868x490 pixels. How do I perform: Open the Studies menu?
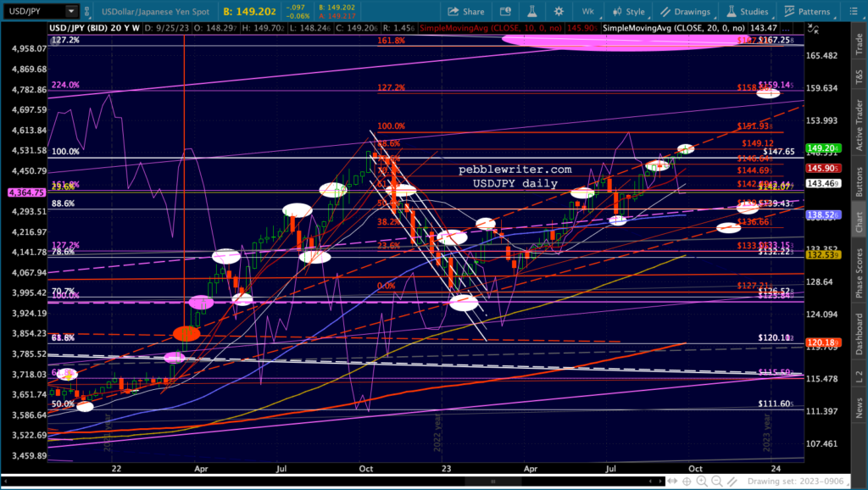pos(747,11)
